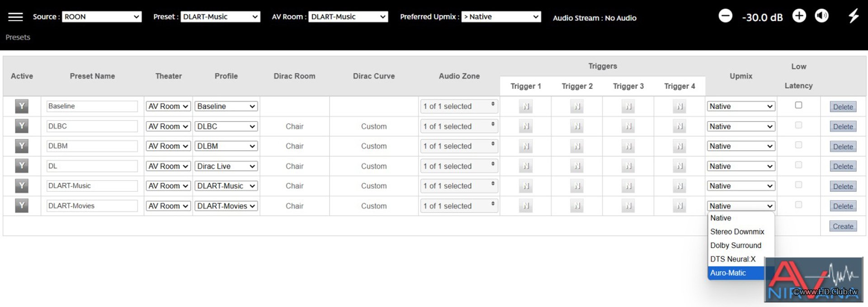
Task: Click the lightning bolt power icon
Action: [853, 16]
